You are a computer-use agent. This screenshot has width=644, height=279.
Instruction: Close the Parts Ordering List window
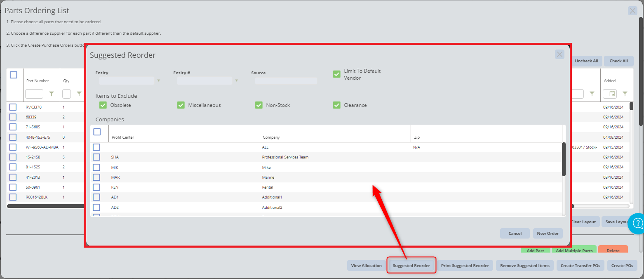coord(632,11)
